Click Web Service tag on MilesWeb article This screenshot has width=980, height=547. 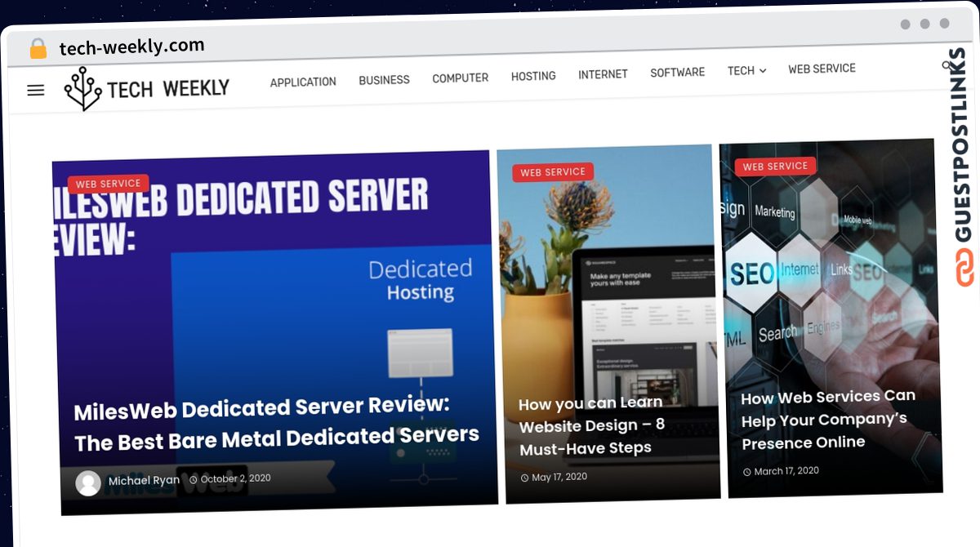point(108,185)
